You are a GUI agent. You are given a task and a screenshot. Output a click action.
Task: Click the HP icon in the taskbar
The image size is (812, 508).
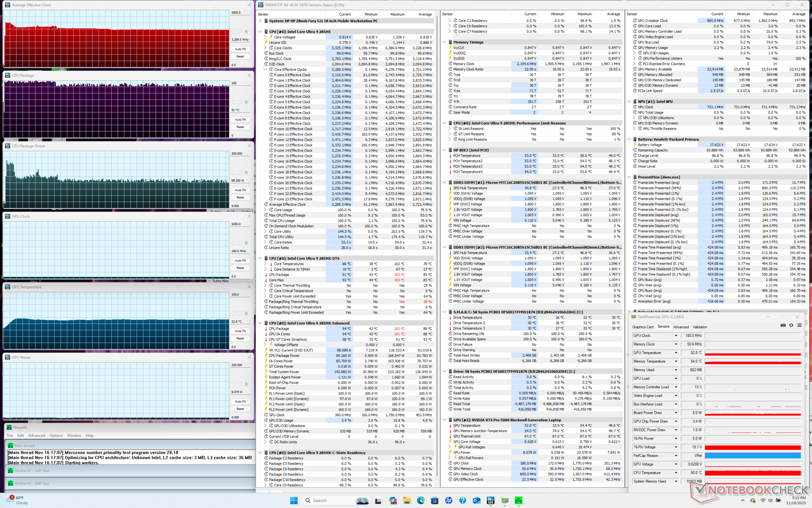tap(449, 500)
